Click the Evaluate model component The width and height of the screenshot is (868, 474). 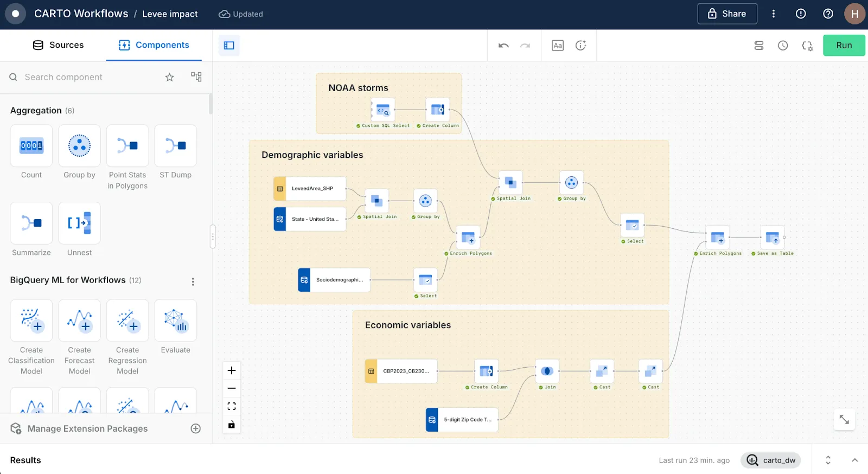pos(175,321)
